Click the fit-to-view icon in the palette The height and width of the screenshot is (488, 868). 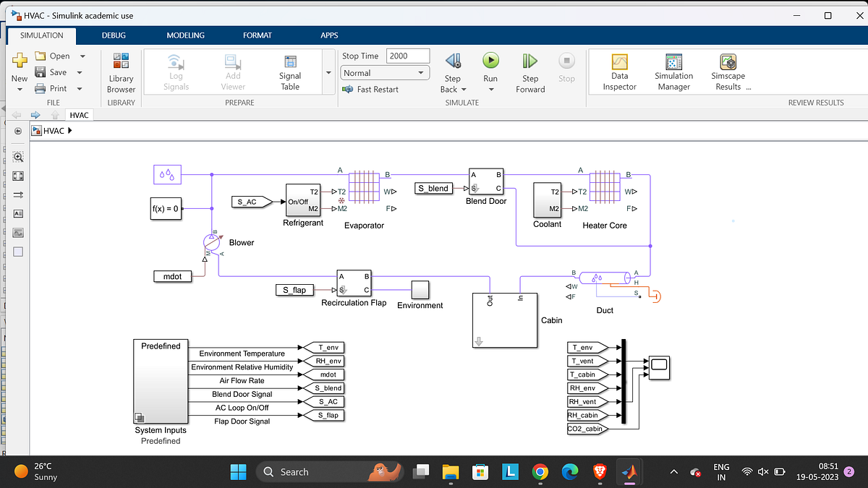17,175
